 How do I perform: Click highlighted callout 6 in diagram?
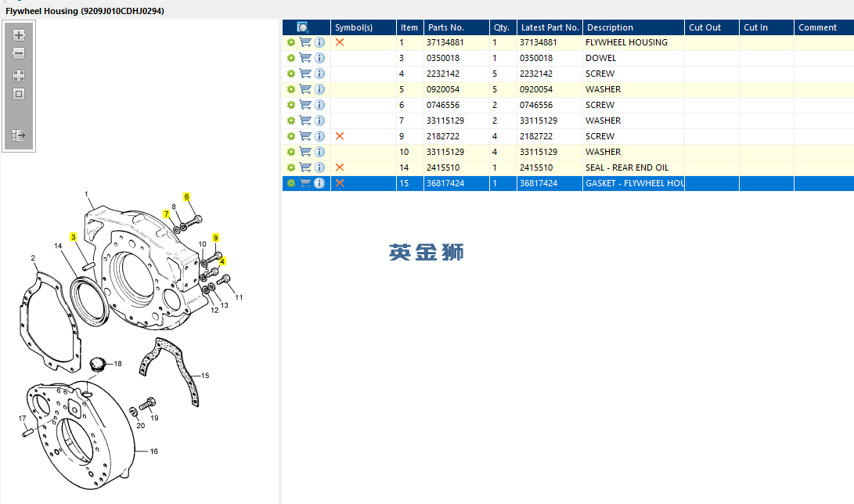[x=187, y=197]
